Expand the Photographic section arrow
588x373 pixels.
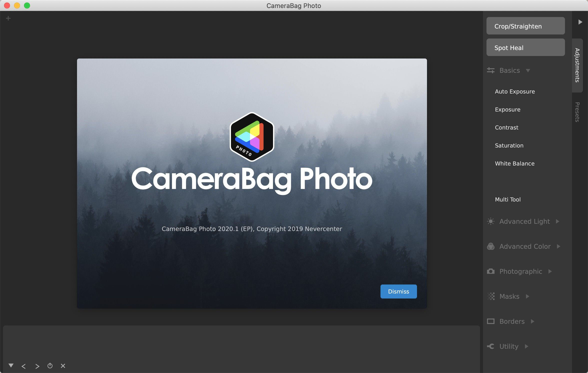click(x=550, y=271)
